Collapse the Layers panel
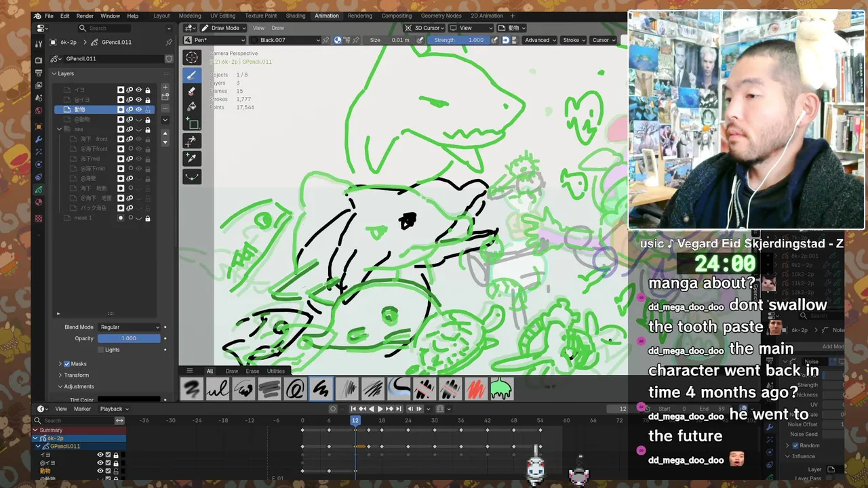 62,73
